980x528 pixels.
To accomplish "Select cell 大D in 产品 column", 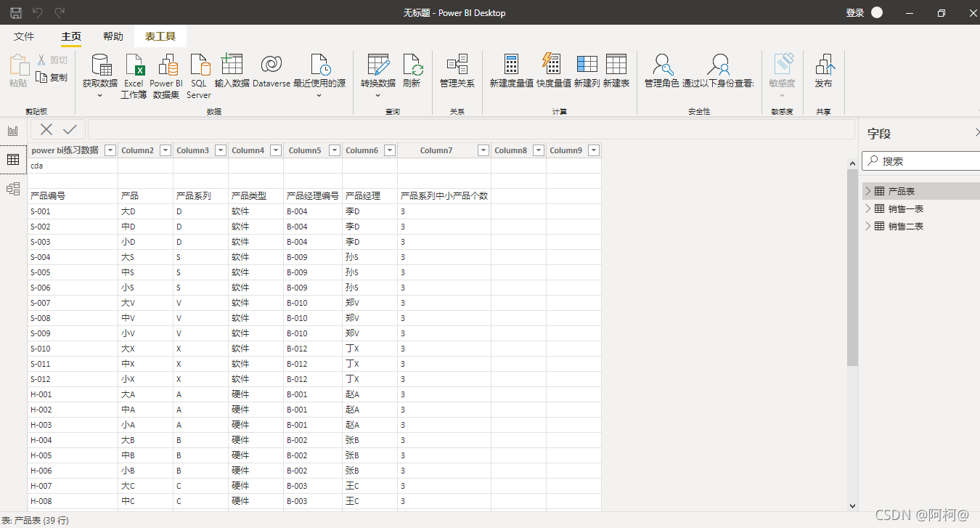I will (x=145, y=211).
